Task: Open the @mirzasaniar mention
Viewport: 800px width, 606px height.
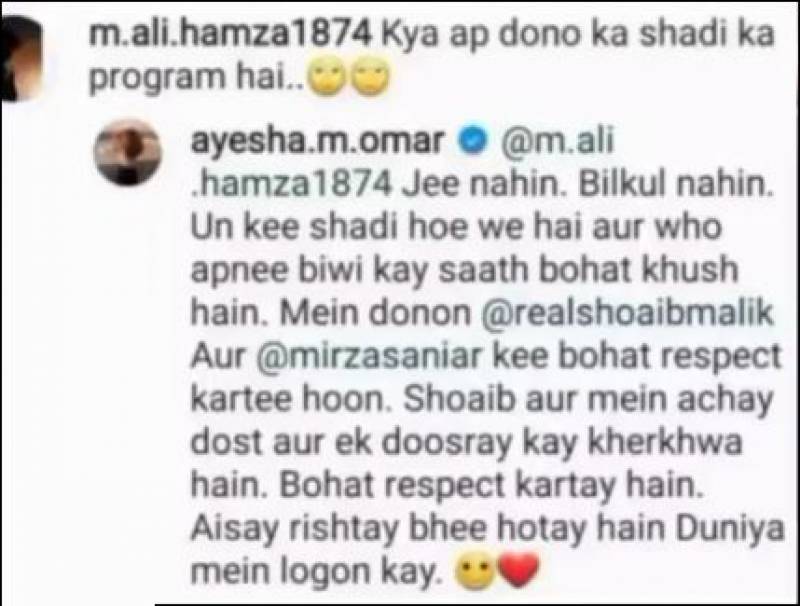Action: [370, 356]
